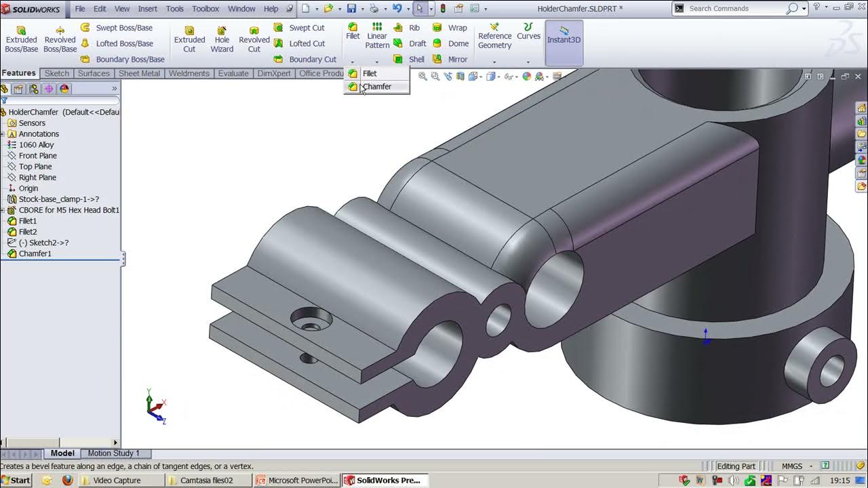Select the Dome tool
The height and width of the screenshot is (488, 868).
tap(450, 43)
